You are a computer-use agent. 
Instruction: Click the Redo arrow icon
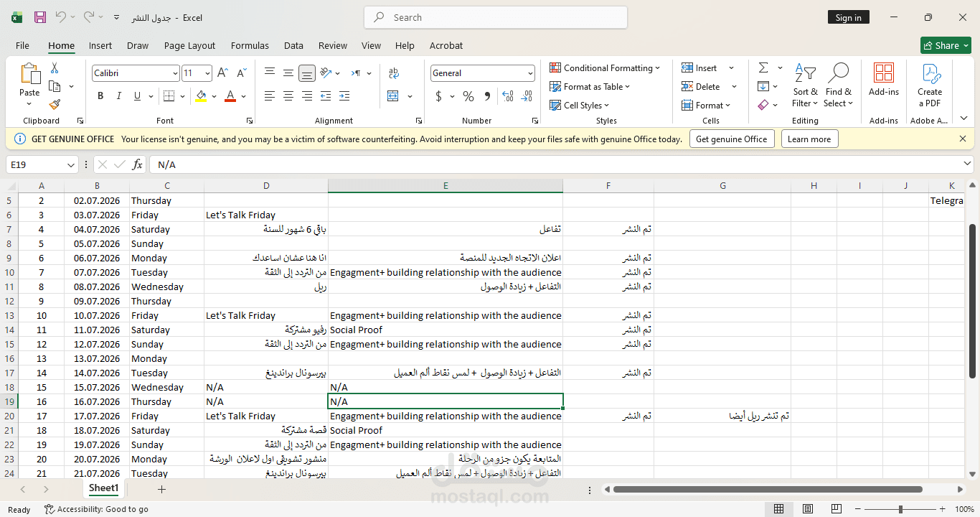pos(89,17)
